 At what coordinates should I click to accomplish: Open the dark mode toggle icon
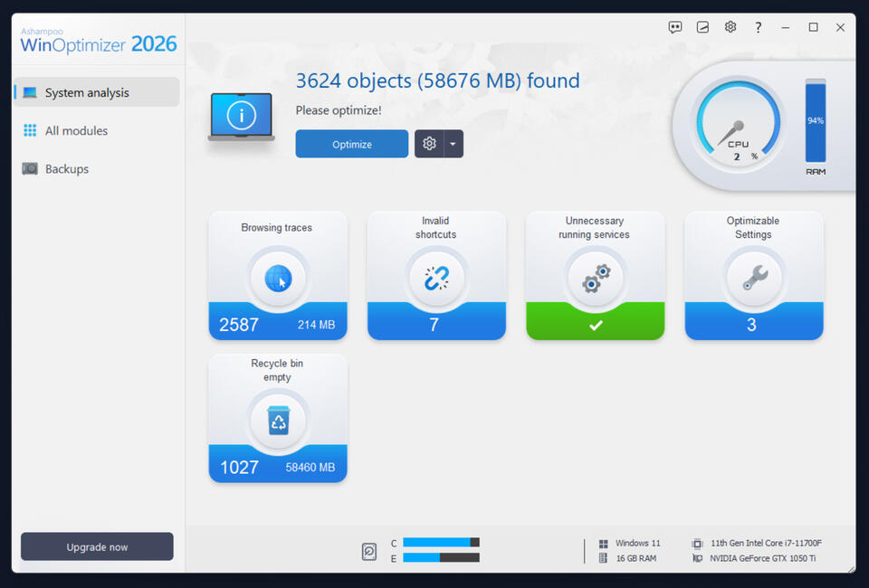pos(702,27)
